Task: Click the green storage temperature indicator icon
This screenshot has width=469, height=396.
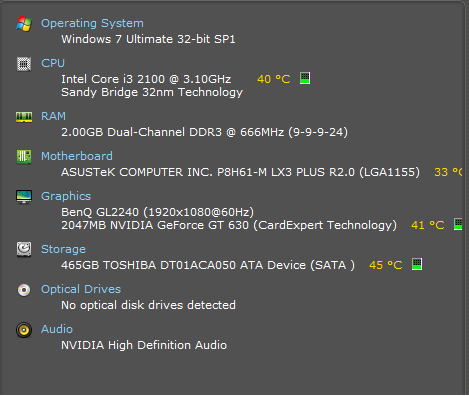Action: [417, 264]
